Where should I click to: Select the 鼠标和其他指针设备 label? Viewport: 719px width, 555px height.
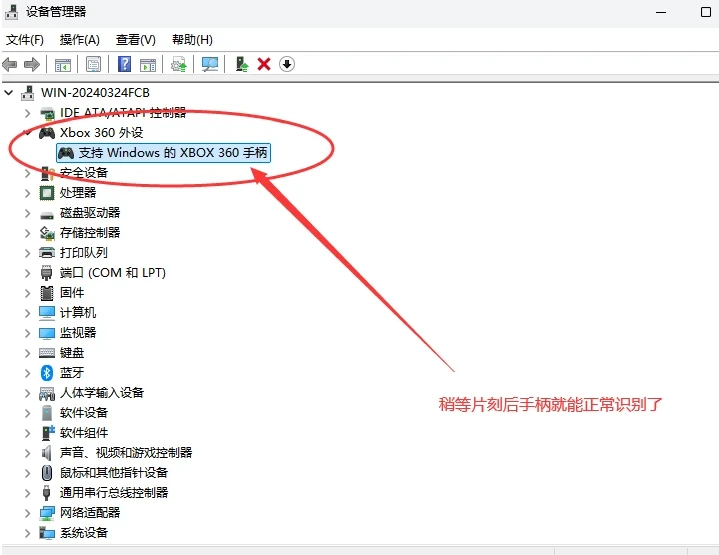point(114,472)
